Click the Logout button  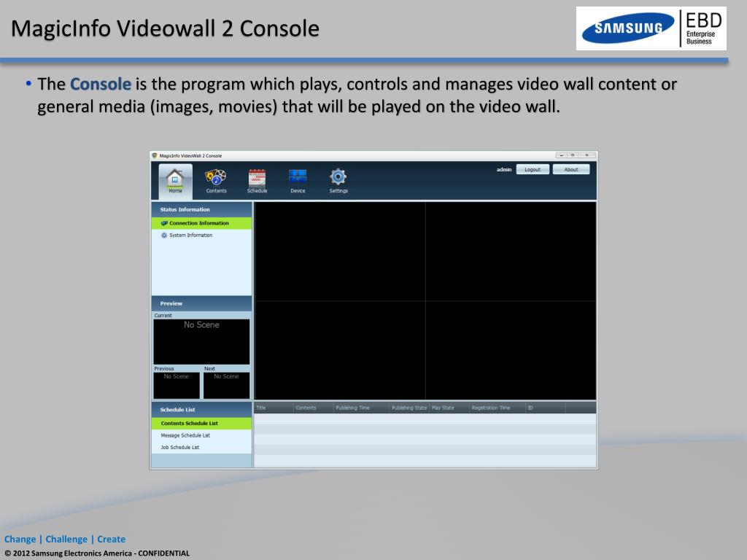(533, 169)
